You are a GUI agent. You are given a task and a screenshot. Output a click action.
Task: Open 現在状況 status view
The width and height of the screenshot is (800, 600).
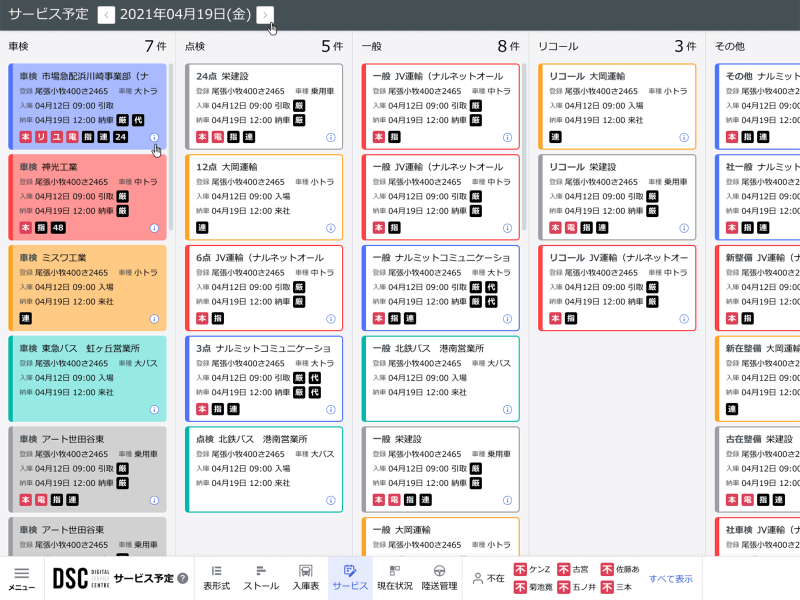(x=395, y=578)
